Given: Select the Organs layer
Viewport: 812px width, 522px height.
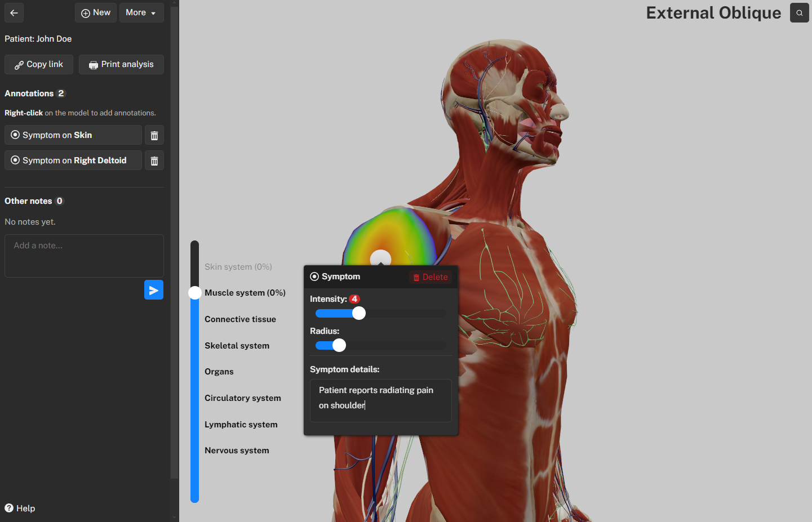Looking at the screenshot, I should [219, 372].
